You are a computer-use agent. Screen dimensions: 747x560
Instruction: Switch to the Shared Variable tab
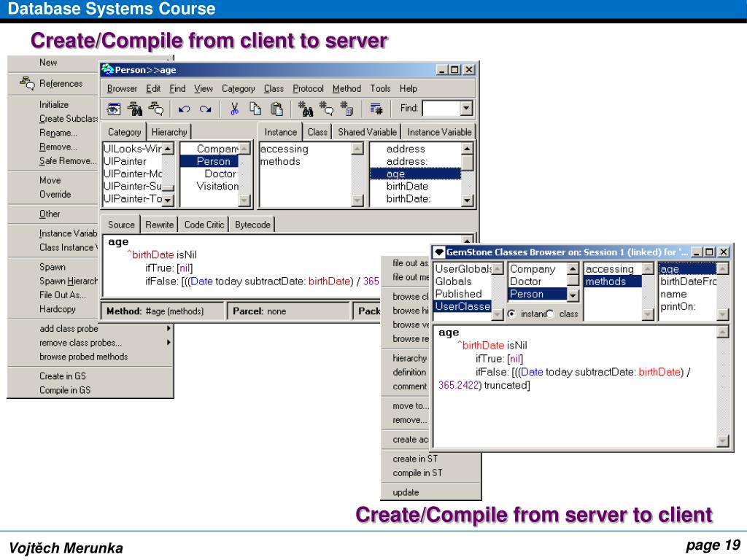click(x=367, y=132)
